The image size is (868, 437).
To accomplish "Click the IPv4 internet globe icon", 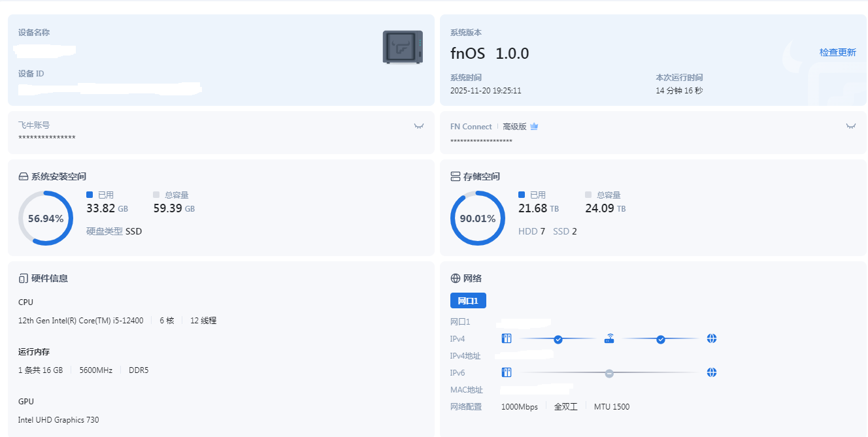I will [712, 338].
